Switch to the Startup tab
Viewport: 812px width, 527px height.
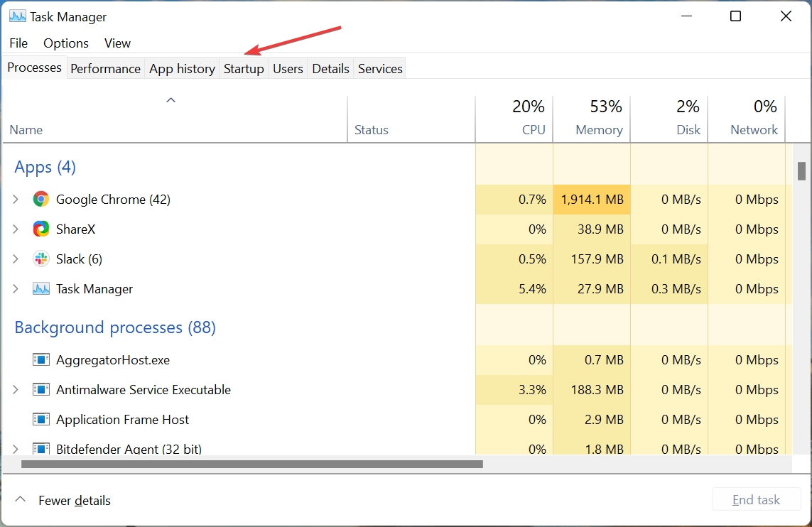coord(244,69)
